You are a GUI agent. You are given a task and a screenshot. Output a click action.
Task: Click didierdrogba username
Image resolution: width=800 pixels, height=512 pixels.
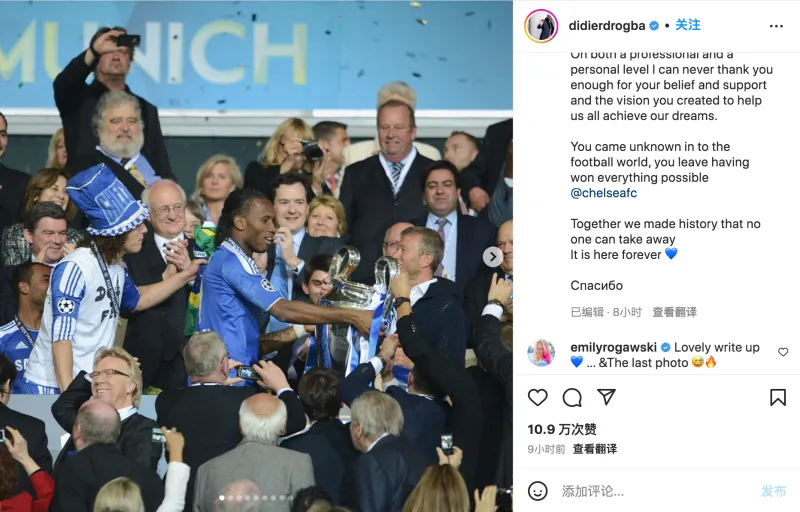coord(607,25)
